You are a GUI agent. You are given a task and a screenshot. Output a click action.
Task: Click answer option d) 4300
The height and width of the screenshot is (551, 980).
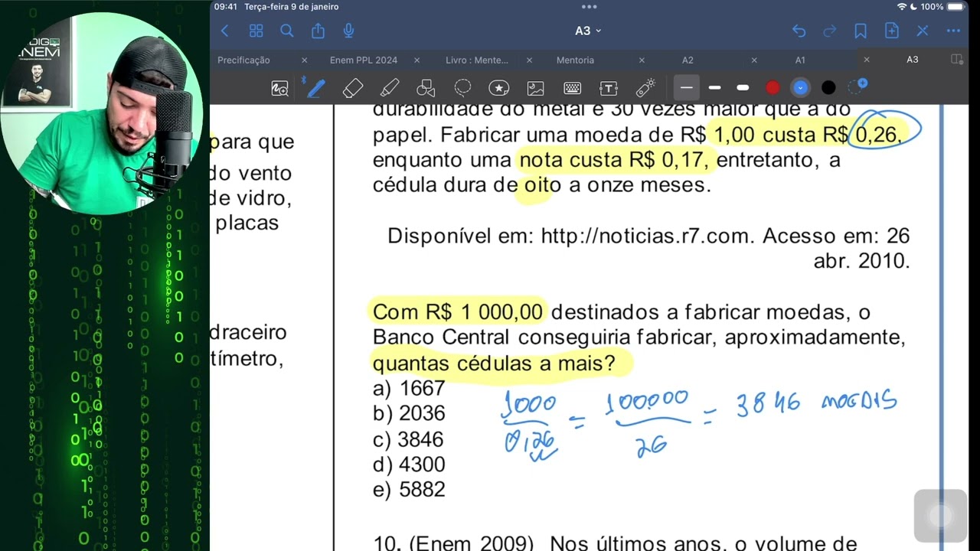409,465
